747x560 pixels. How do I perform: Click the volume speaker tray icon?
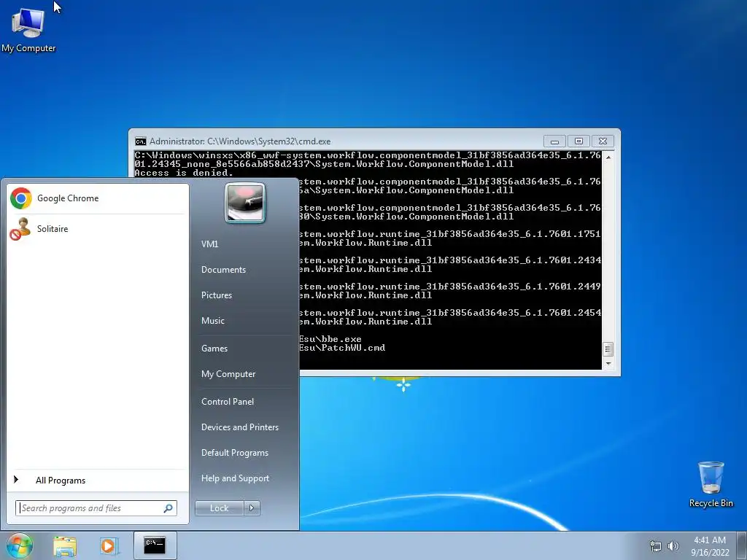tap(673, 546)
